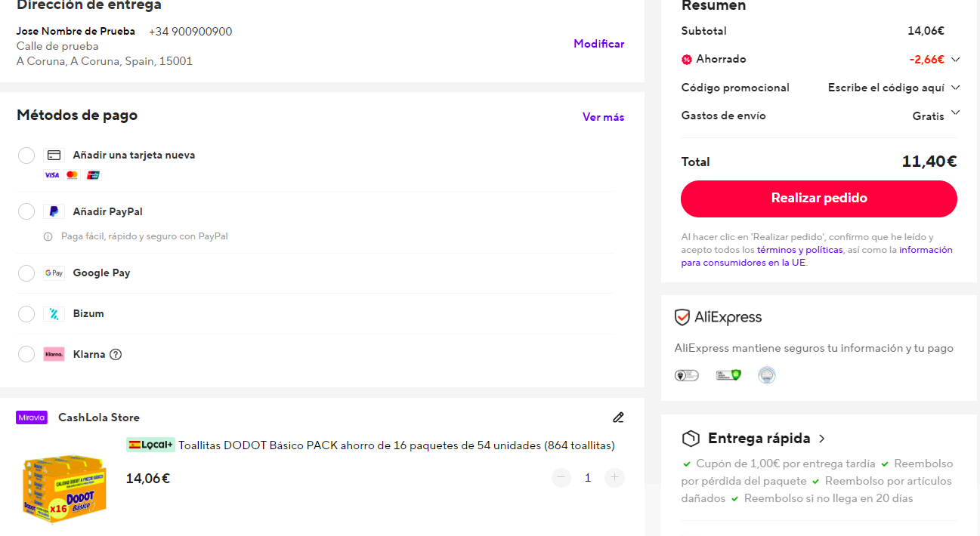
Task: Select Añadir PayPal radio button
Action: [x=26, y=211]
